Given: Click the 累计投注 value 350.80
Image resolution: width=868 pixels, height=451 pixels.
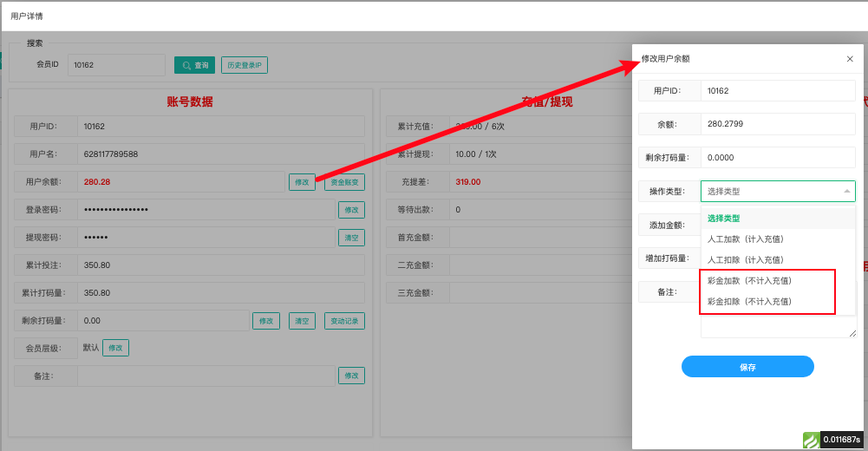Looking at the screenshot, I should (97, 265).
